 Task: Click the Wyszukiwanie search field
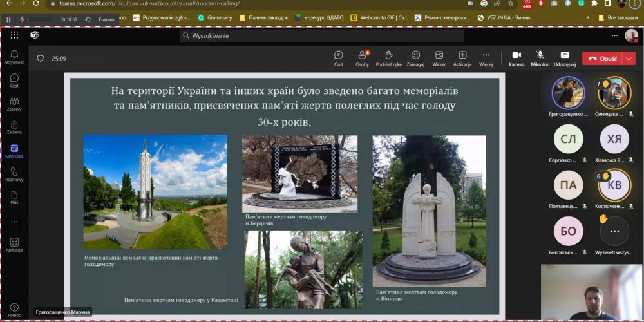[322, 35]
